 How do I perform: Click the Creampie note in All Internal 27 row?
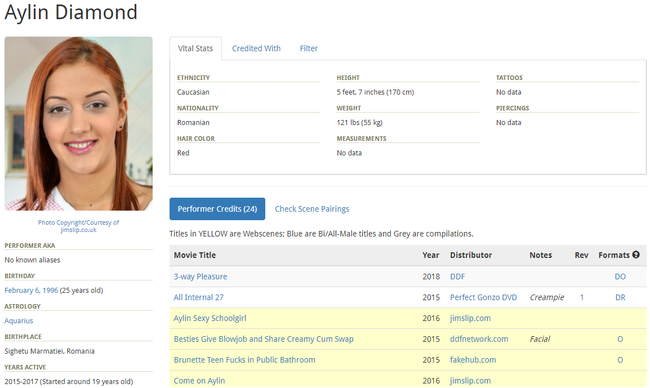tap(547, 297)
